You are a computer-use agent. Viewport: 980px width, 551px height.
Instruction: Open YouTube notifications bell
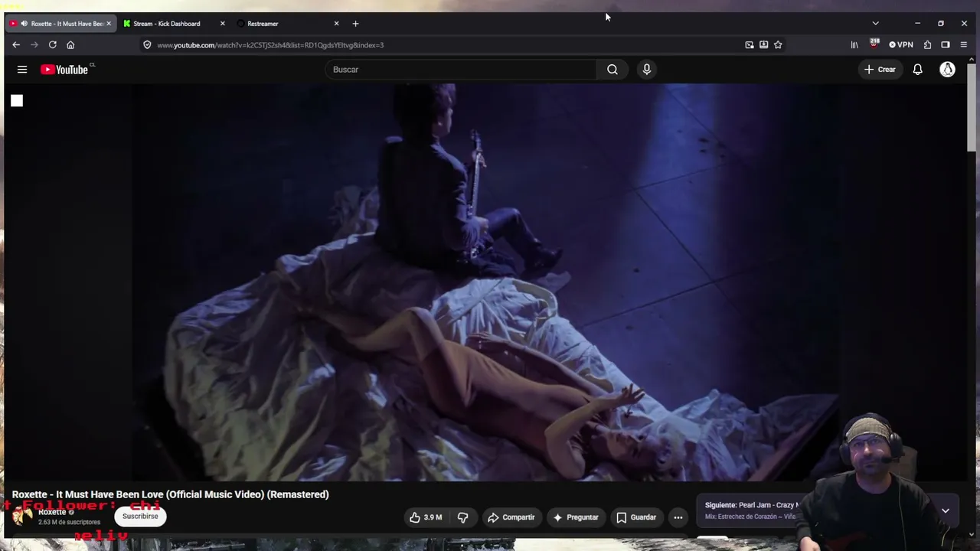[917, 70]
